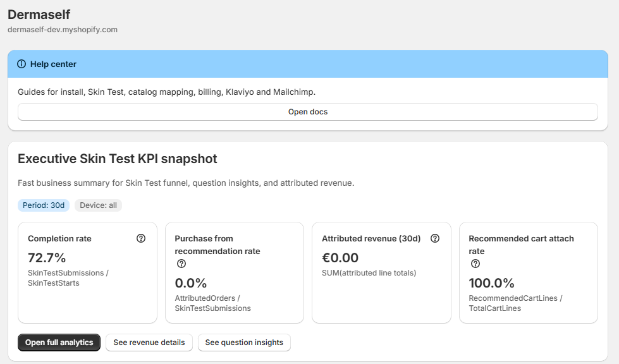Click the €0.00 attributed revenue value
619x364 pixels.
340,258
